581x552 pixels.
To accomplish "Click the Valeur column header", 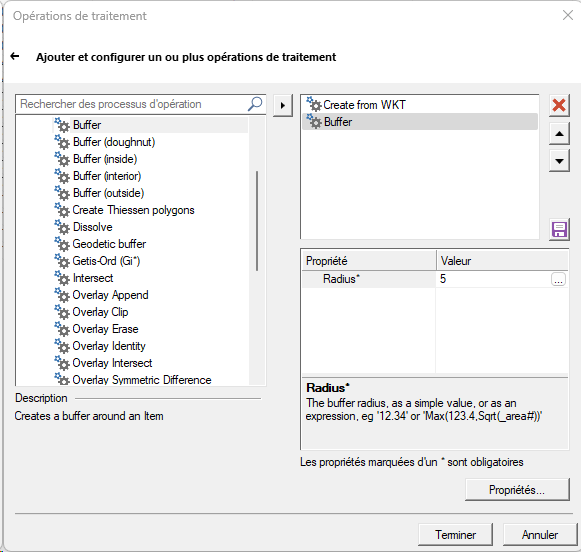I will point(502,261).
